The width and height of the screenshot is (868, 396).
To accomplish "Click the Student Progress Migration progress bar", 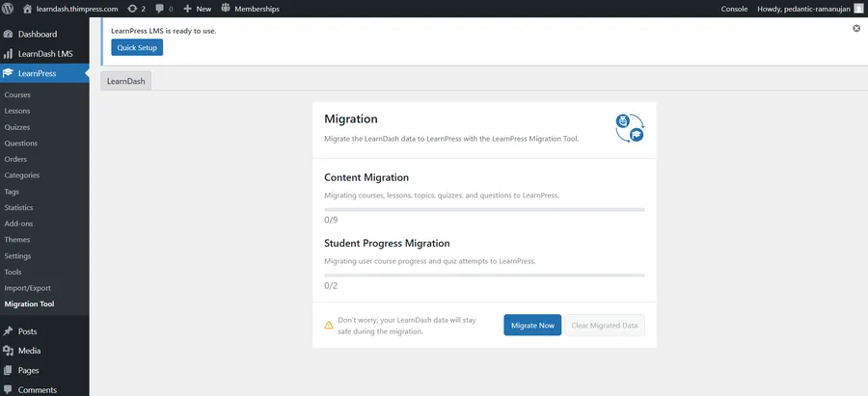I will click(484, 275).
